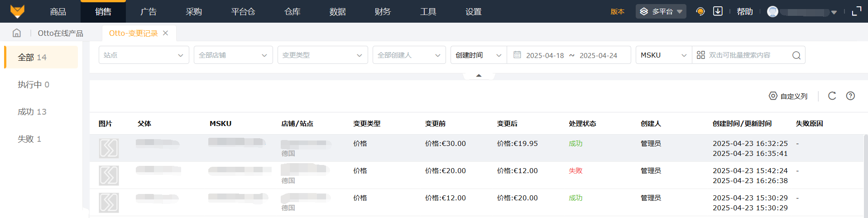The width and height of the screenshot is (868, 218).
Task: Open the 变更类型 dropdown
Action: pyautogui.click(x=322, y=55)
